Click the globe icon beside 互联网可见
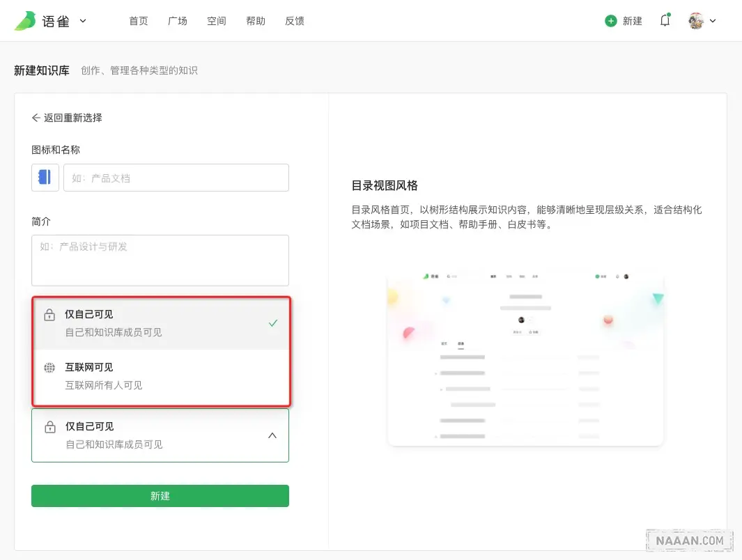This screenshot has height=560, width=742. point(49,367)
